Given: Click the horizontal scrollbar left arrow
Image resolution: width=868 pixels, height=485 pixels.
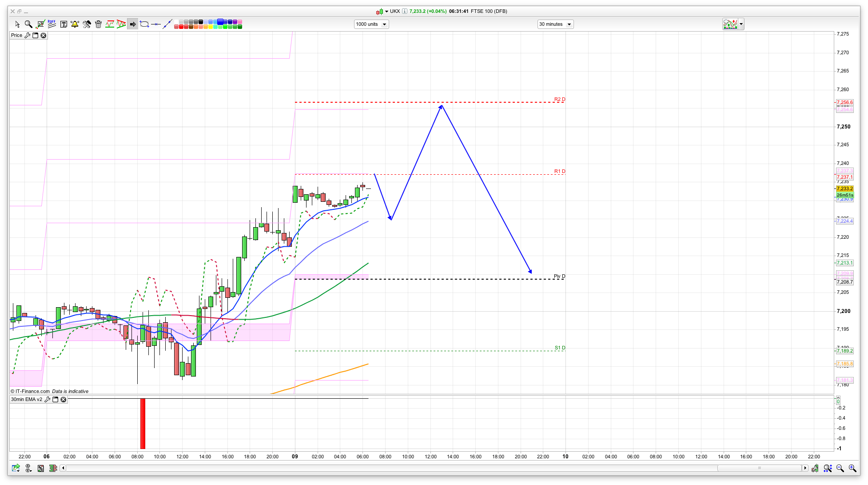Looking at the screenshot, I should pos(63,468).
